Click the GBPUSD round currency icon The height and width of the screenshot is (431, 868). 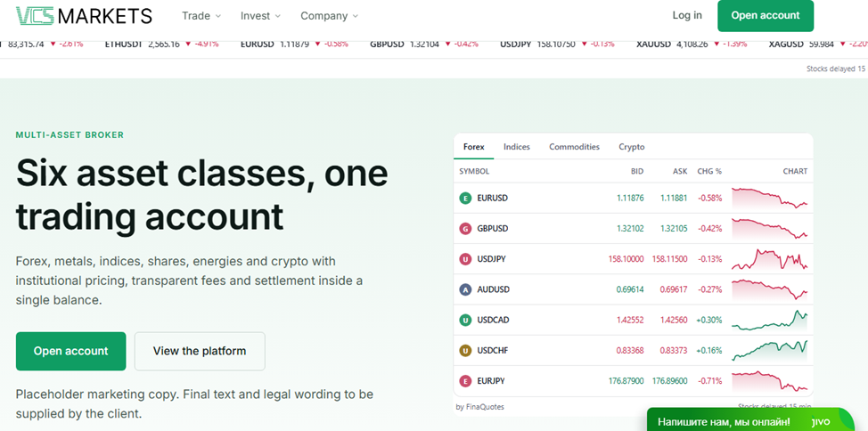click(465, 229)
